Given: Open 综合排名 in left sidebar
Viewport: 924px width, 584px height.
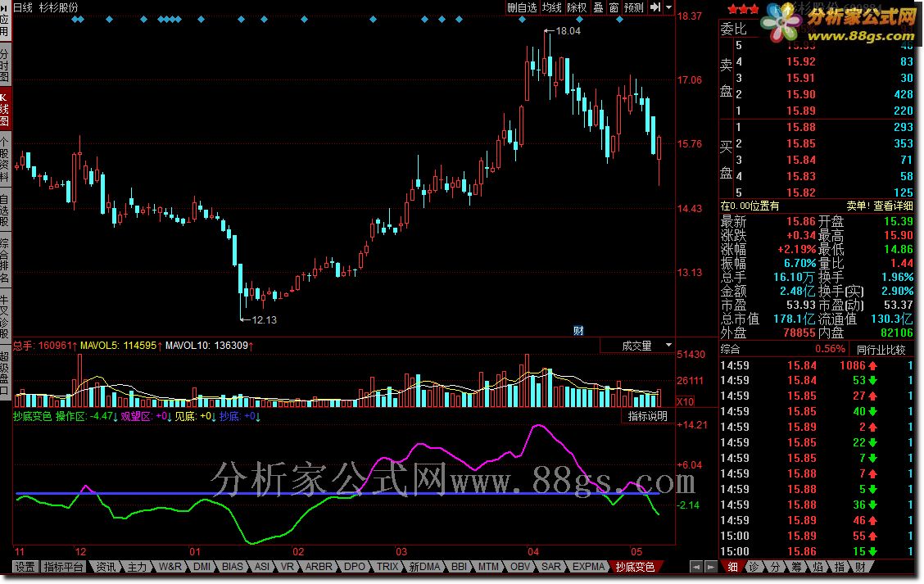Looking at the screenshot, I should click(x=5, y=260).
